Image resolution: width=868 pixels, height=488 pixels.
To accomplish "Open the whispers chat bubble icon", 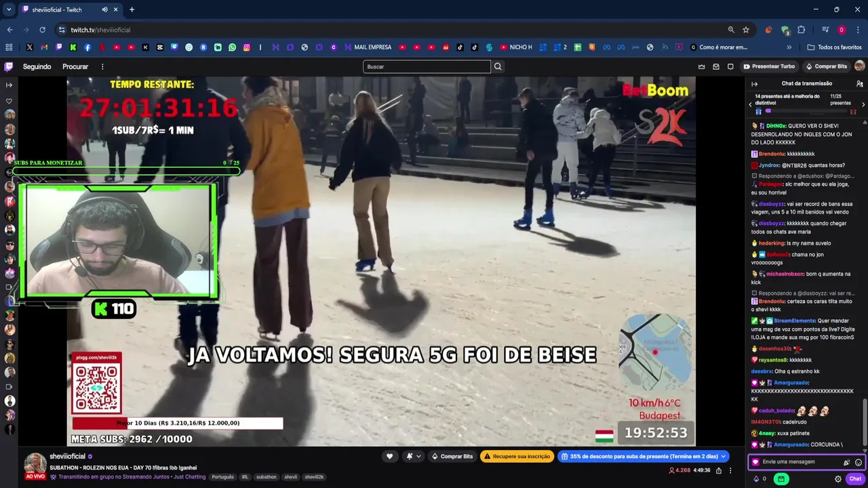I will [730, 66].
